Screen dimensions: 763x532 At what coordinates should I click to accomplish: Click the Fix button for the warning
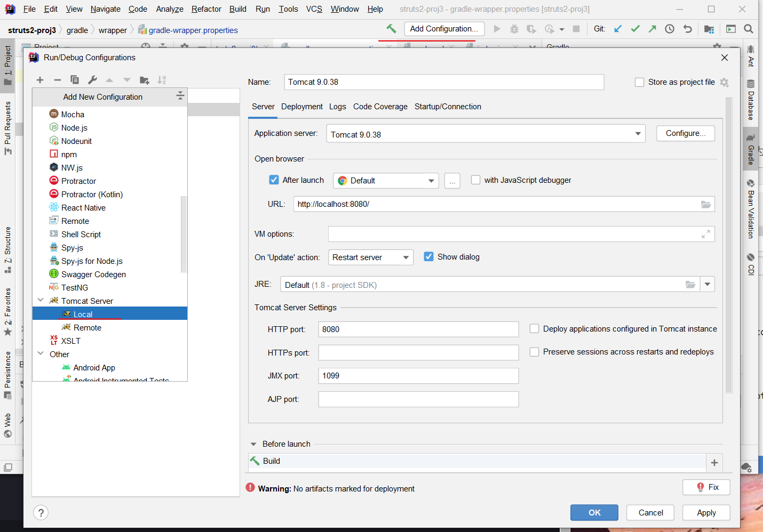[706, 487]
